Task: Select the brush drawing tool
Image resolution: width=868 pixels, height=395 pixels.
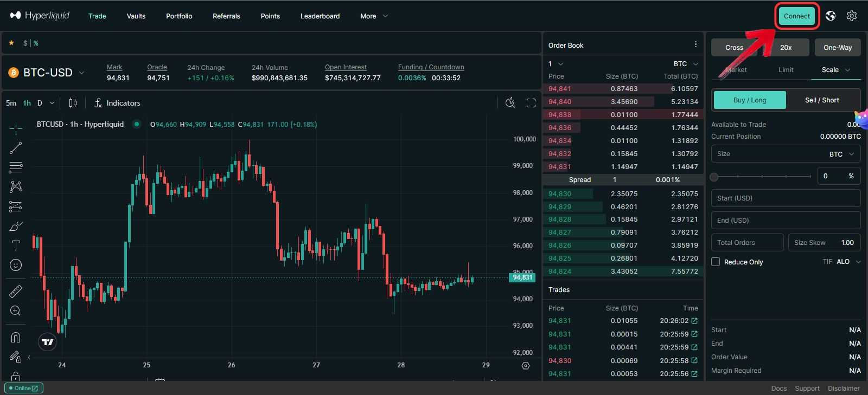Action: [16, 226]
